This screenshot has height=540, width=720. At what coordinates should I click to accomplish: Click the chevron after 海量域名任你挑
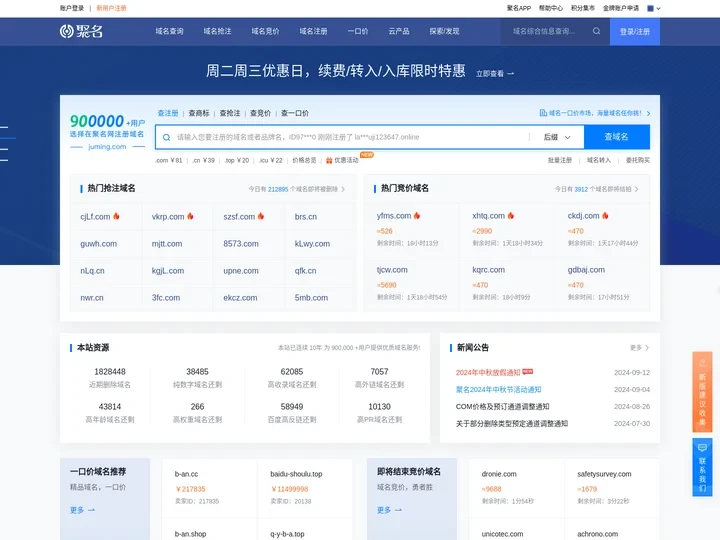648,113
